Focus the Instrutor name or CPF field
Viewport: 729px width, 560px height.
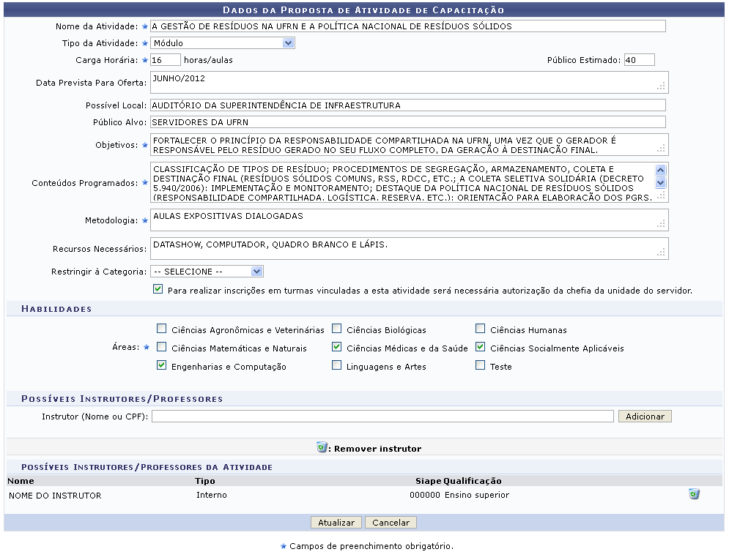pos(382,417)
